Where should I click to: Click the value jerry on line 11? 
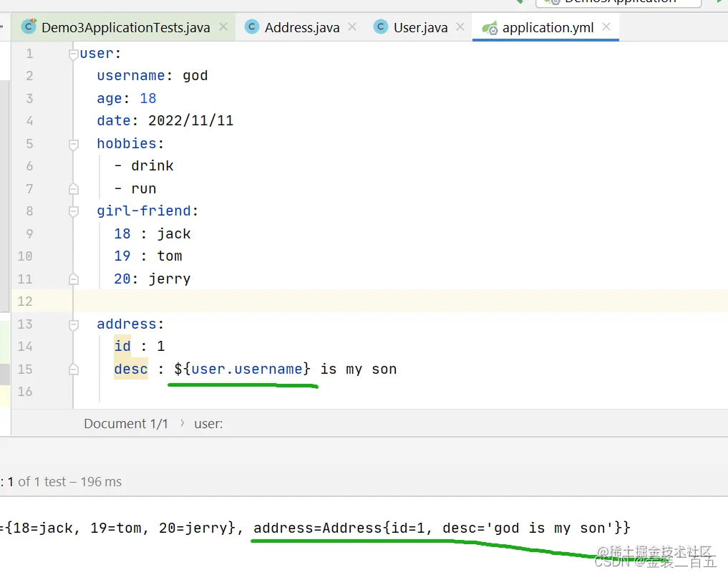170,279
